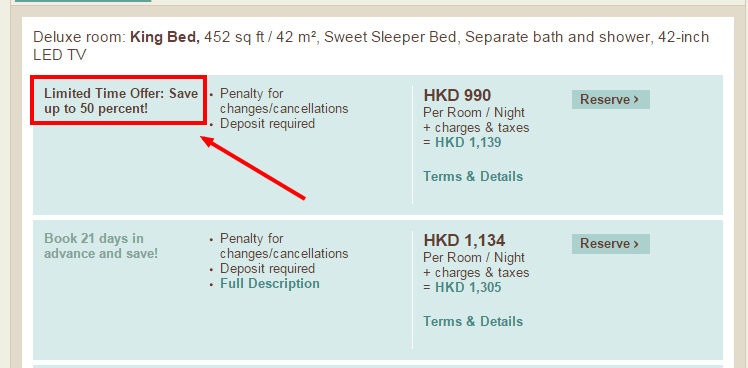Click the cancellation penalty note for HKD 1,134 rate
The height and width of the screenshot is (368, 748).
[x=284, y=246]
